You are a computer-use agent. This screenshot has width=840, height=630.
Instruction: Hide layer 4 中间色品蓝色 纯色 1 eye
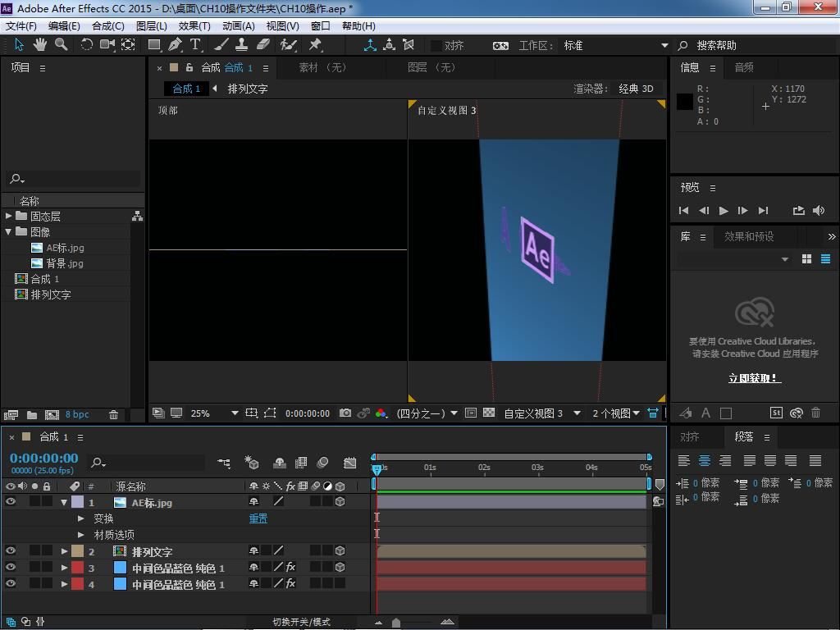pos(10,583)
